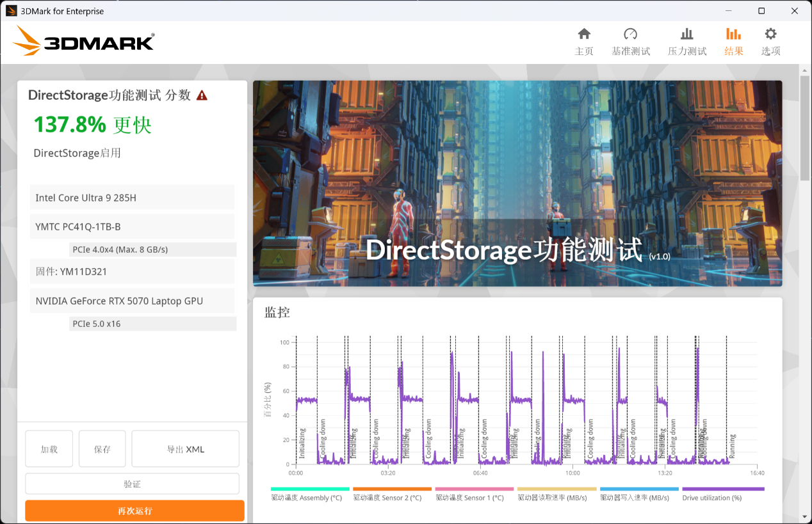The width and height of the screenshot is (812, 524).
Task: Toggle 驱动温度 Assembly legend series
Action: pyautogui.click(x=310, y=494)
